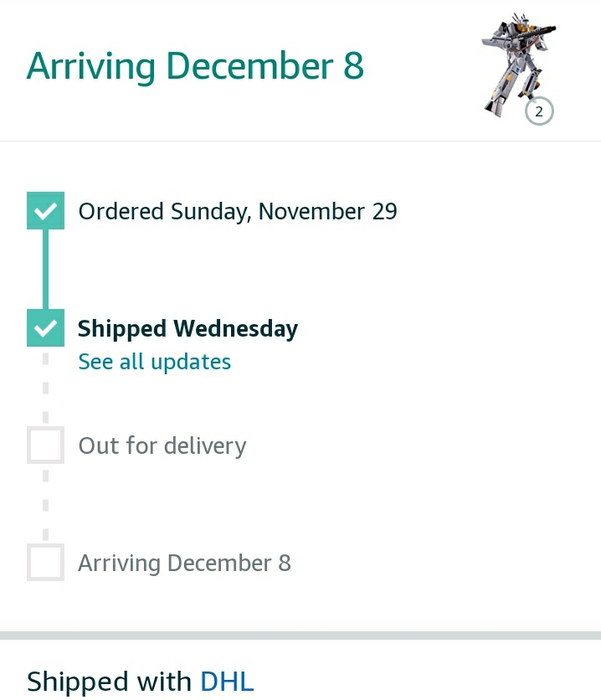The image size is (601, 700).
Task: Select the empty box beside Arriving December 8 step
Action: coord(45,562)
